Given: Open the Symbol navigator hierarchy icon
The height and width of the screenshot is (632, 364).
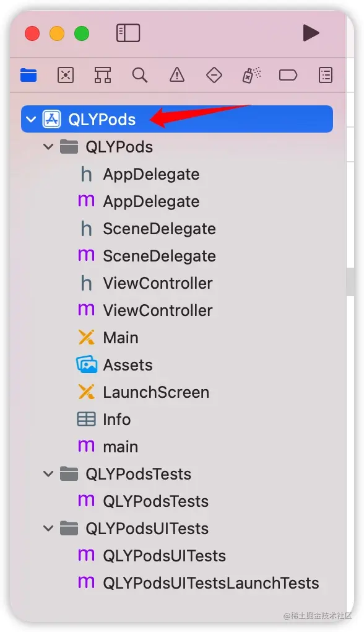Looking at the screenshot, I should point(103,75).
